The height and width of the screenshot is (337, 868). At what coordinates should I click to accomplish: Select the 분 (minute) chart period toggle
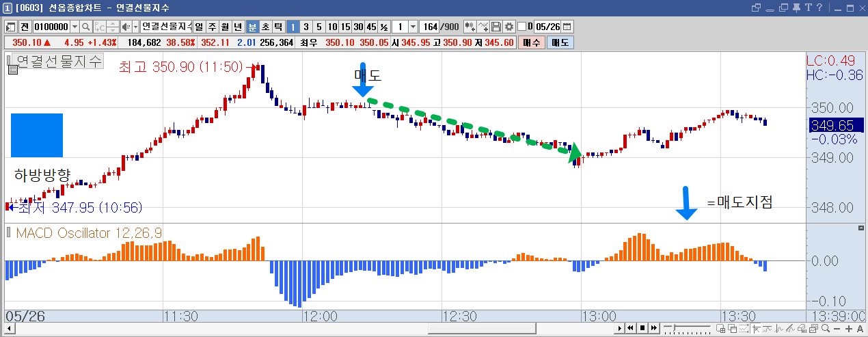click(252, 27)
